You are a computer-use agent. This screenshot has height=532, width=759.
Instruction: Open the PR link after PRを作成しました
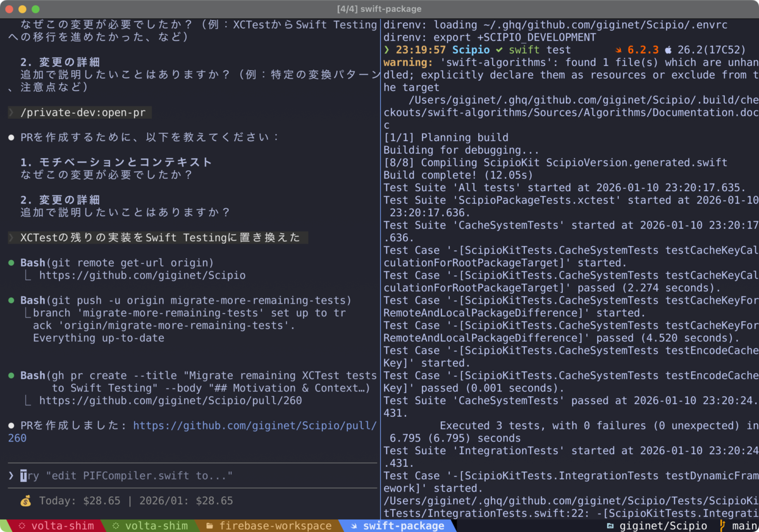coord(255,426)
